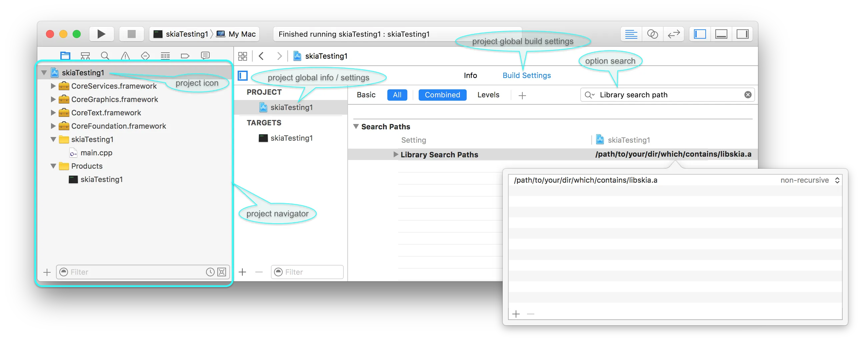Open the project navigator folder icon
Screen dimensions: 868x348
coord(65,56)
